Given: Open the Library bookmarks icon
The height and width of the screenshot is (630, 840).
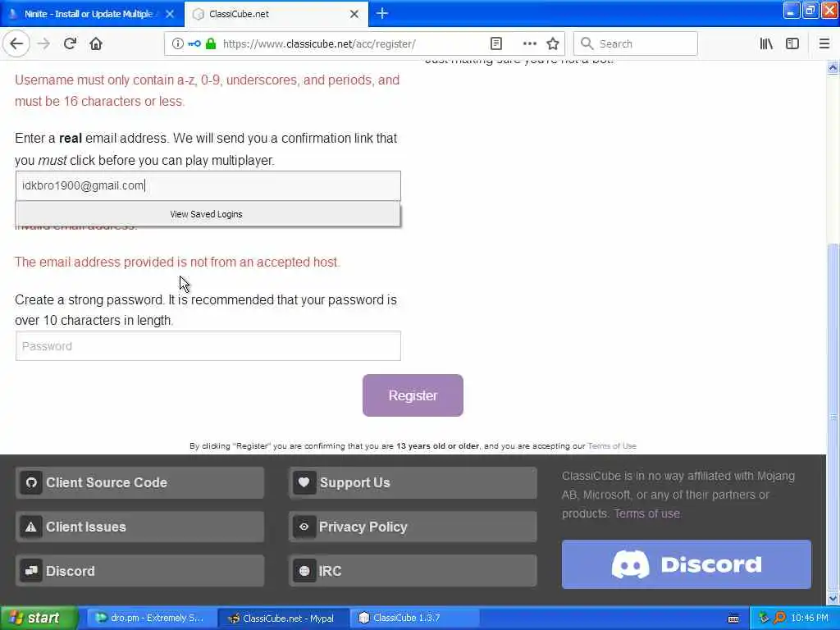Looking at the screenshot, I should coord(766,43).
